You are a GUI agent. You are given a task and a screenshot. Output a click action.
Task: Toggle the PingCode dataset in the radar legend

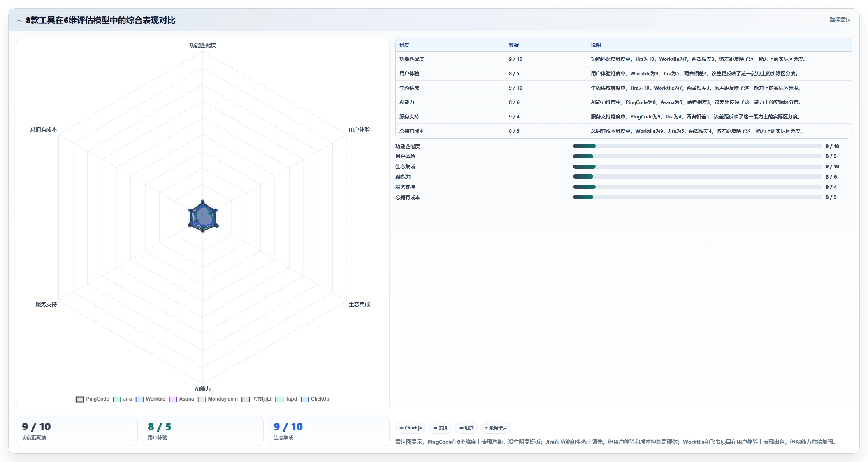click(93, 399)
